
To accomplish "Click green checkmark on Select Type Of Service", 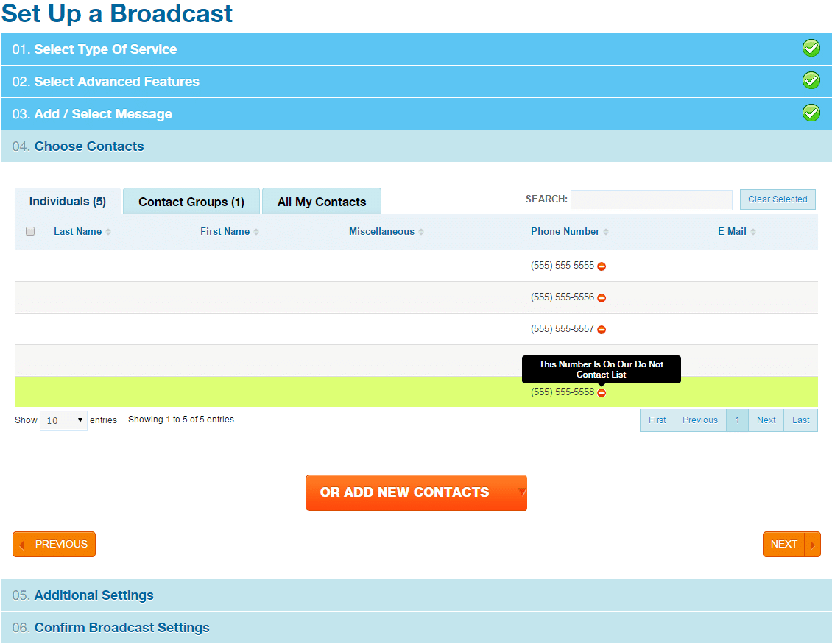I will pos(811,49).
